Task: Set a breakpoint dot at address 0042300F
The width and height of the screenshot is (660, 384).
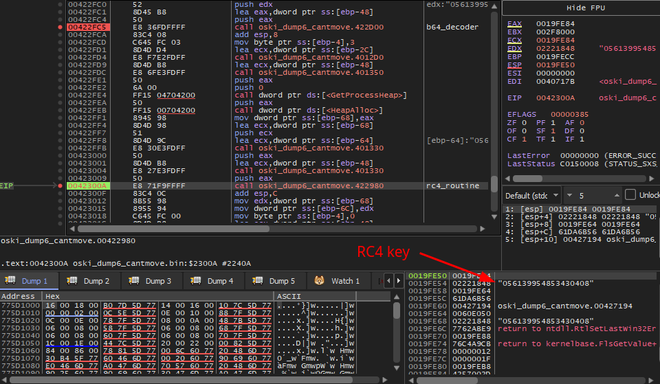Action: click(x=60, y=194)
